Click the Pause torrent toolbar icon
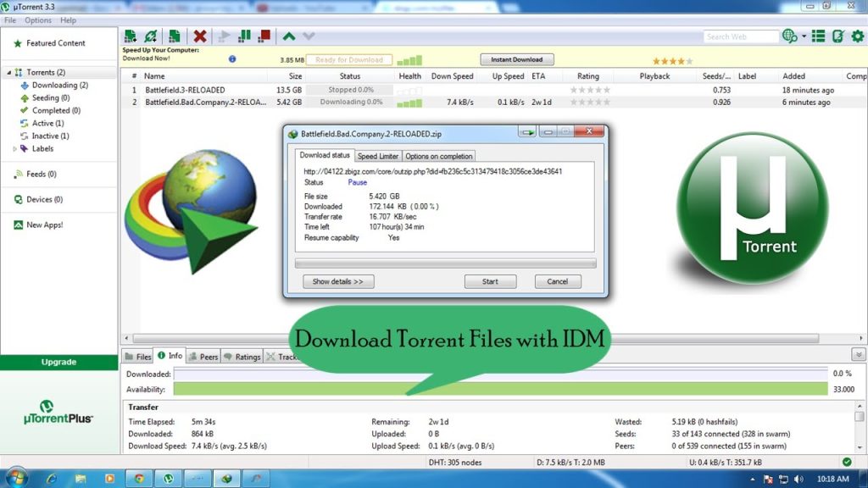Image resolution: width=868 pixels, height=488 pixels. [x=243, y=36]
